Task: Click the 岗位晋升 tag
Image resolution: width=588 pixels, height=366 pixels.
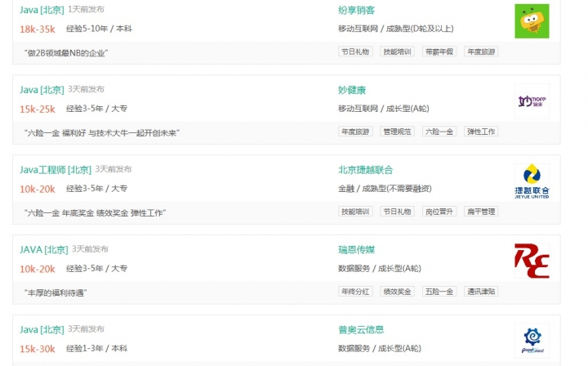Action: pyautogui.click(x=439, y=212)
